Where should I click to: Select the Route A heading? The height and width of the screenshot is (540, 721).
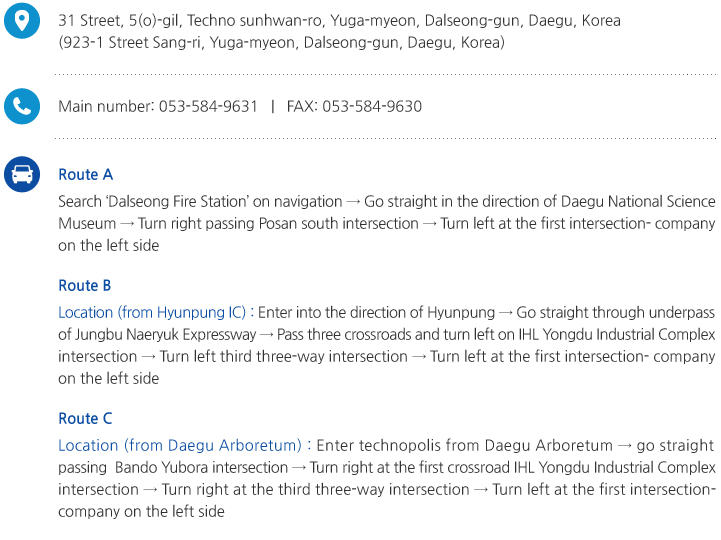coord(85,174)
